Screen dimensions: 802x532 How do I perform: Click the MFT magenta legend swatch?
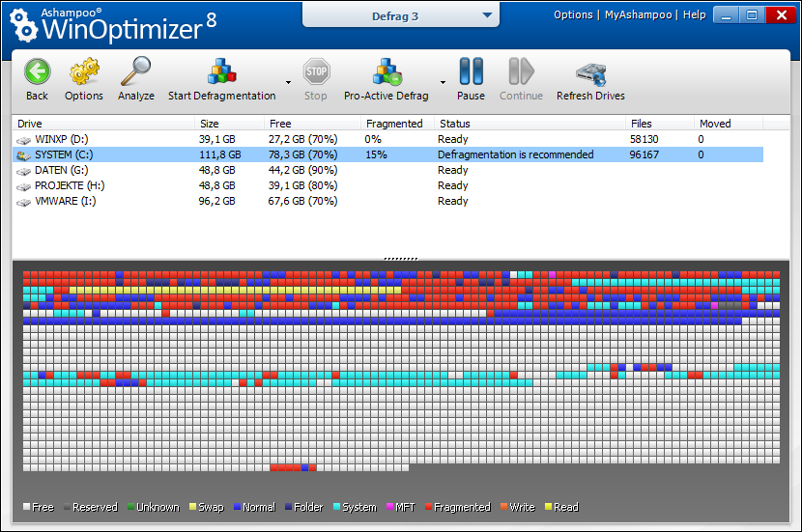pyautogui.click(x=390, y=507)
